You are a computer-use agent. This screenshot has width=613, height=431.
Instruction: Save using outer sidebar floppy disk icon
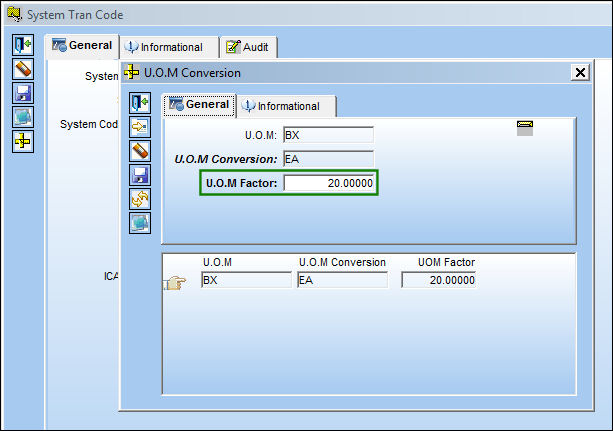(23, 93)
